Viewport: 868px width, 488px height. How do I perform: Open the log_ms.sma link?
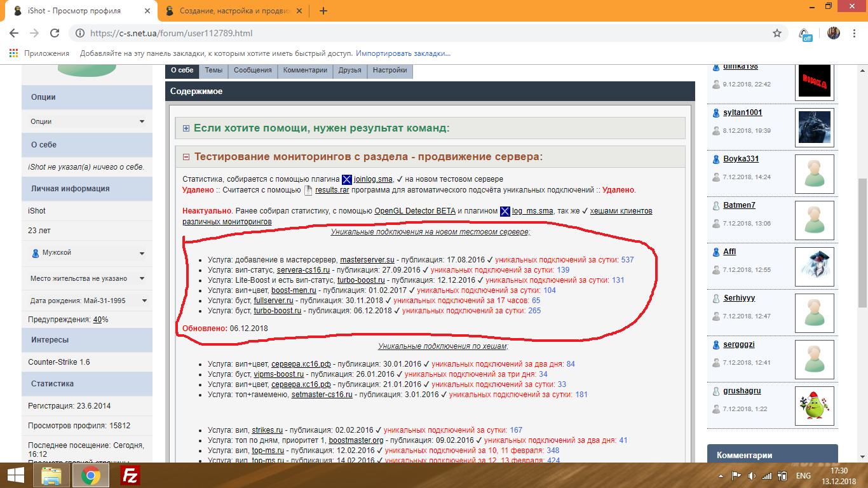coord(533,211)
